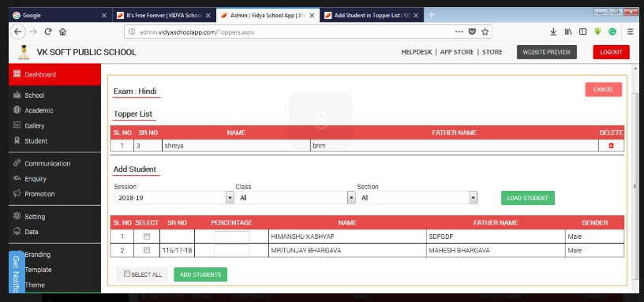This screenshot has width=644, height=302.
Task: Click the Communication sidebar icon
Action: point(17,163)
